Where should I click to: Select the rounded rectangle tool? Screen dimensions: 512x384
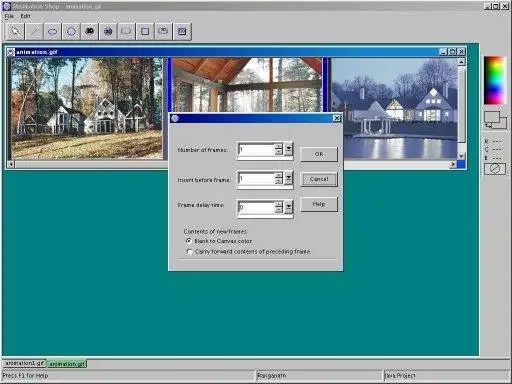tap(126, 32)
